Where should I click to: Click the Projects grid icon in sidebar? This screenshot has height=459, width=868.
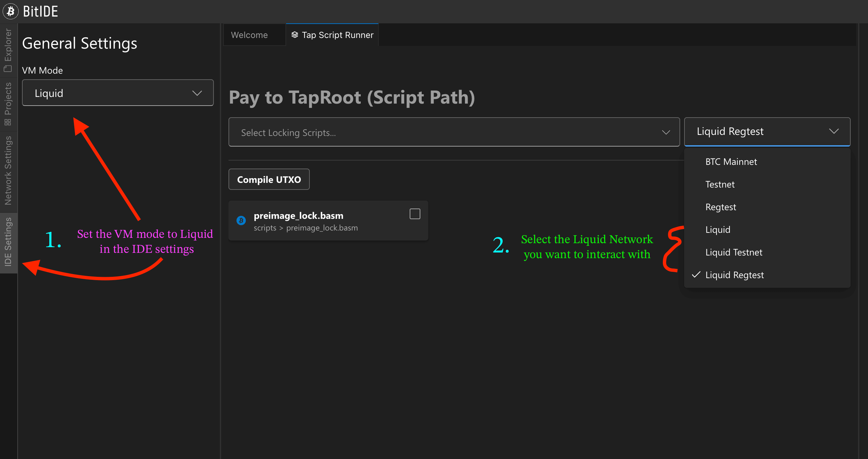pos(8,122)
